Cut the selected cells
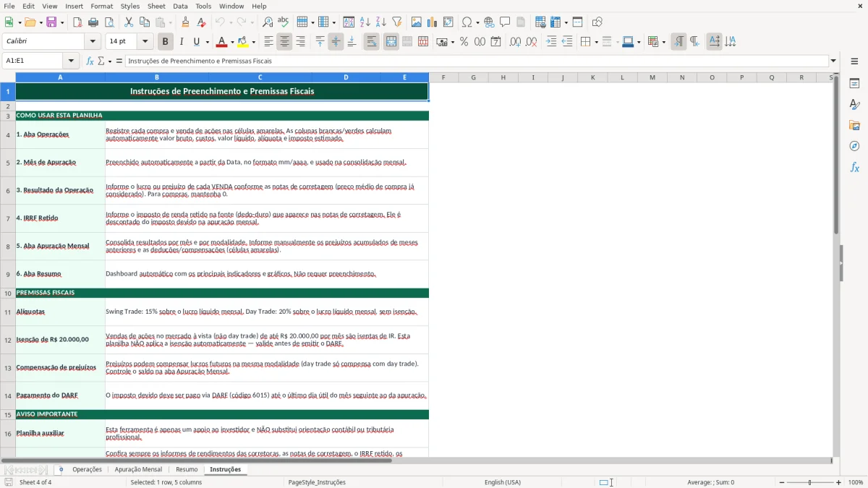This screenshot has height=488, width=868. tap(129, 22)
